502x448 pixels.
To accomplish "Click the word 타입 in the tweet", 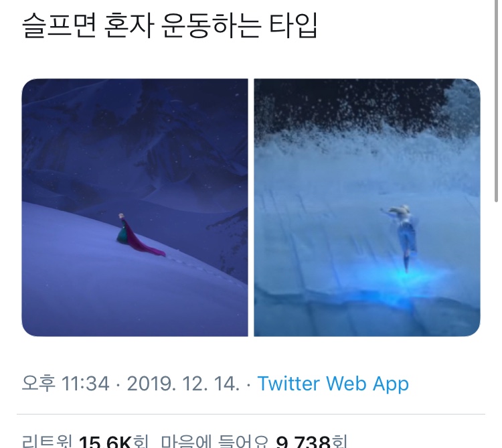I will coord(293,25).
